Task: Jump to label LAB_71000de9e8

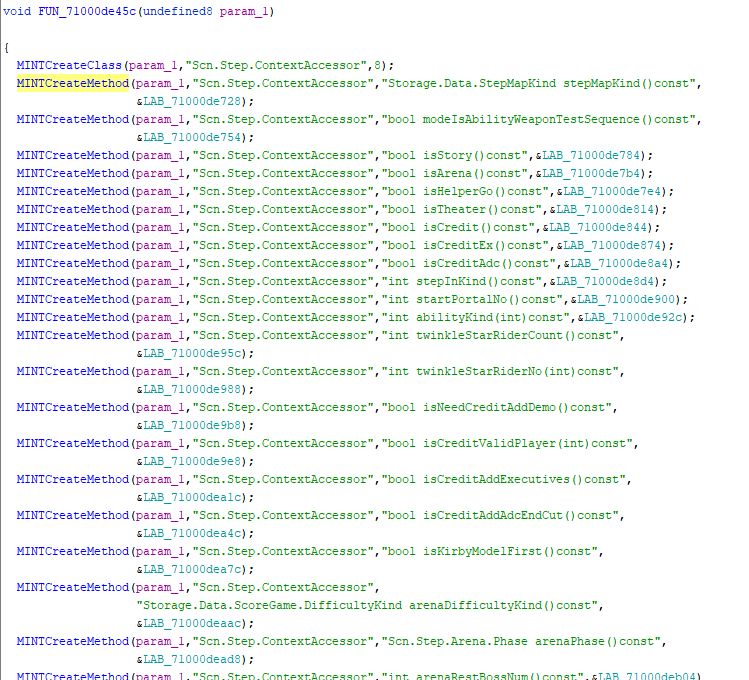Action: tap(192, 462)
